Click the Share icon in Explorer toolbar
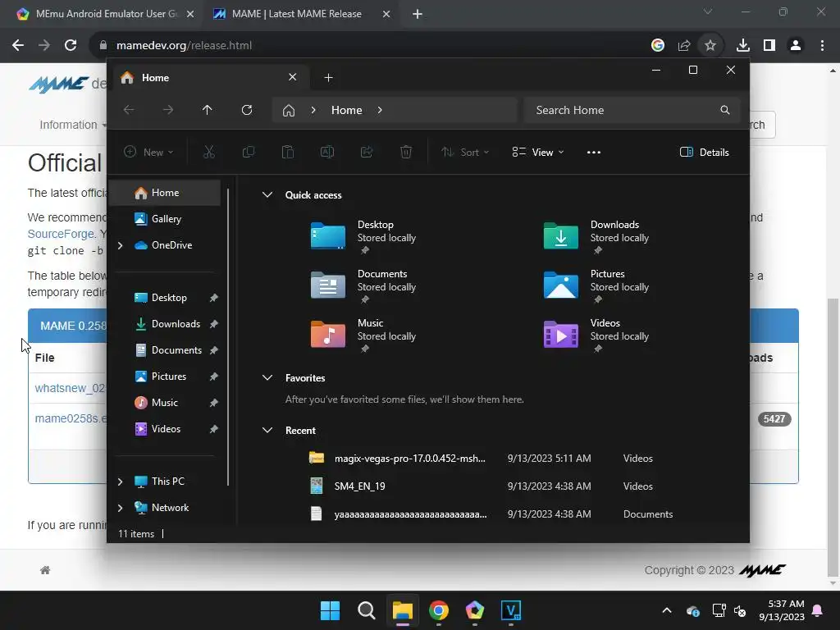This screenshot has width=840, height=630. pos(367,152)
